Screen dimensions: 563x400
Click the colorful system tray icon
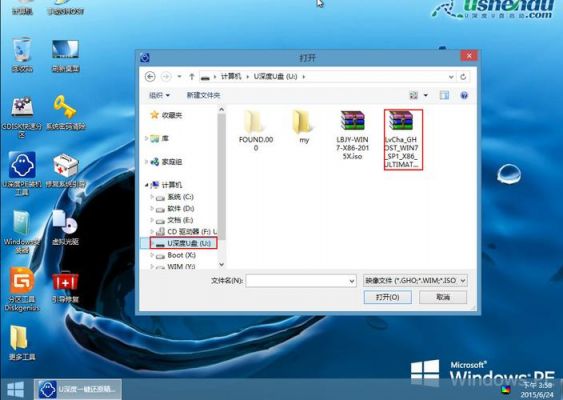click(506, 389)
